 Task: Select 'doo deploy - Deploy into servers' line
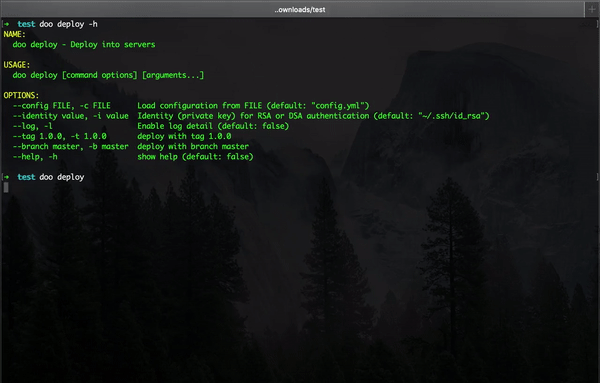tap(84, 45)
